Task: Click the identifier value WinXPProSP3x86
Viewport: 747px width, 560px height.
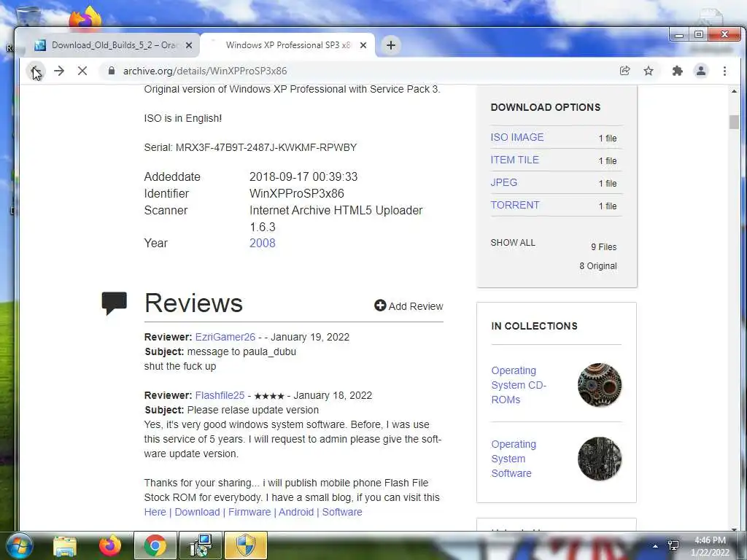Action: click(296, 193)
